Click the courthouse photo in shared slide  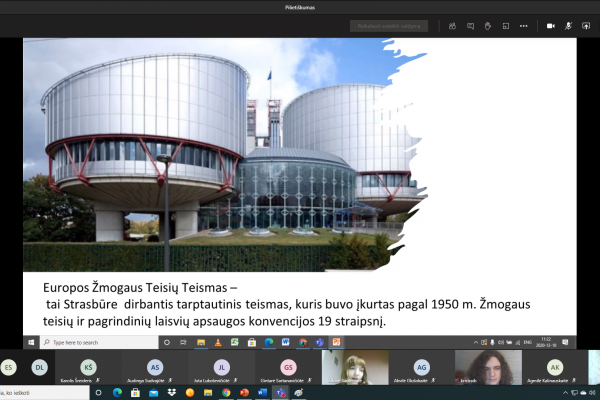point(226,155)
